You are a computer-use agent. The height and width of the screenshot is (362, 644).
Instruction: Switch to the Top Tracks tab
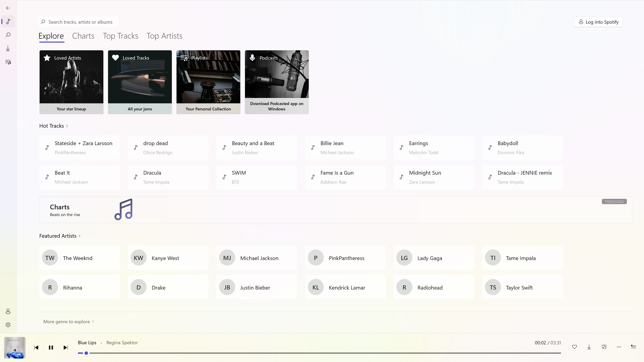120,36
